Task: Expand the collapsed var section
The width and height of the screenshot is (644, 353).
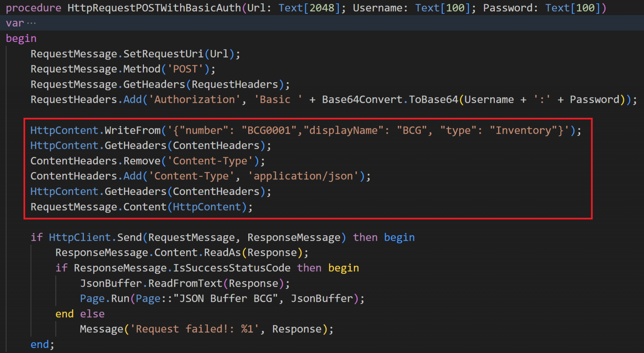Action: [31, 23]
